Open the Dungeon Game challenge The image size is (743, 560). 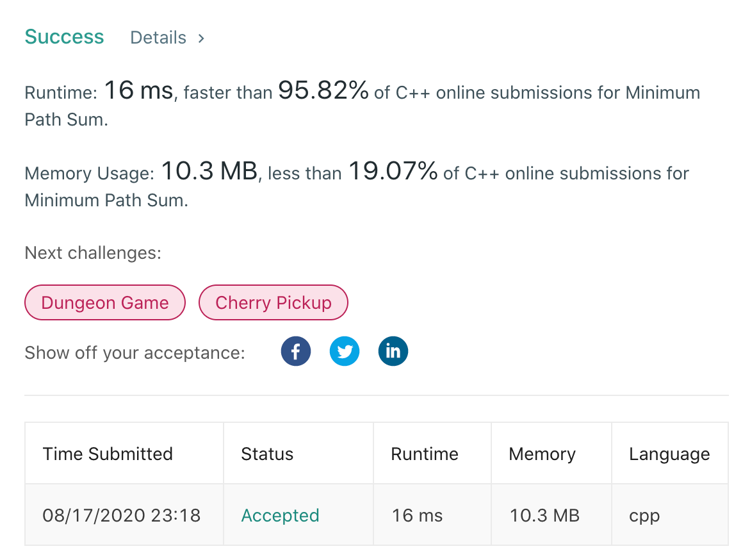[x=104, y=302]
